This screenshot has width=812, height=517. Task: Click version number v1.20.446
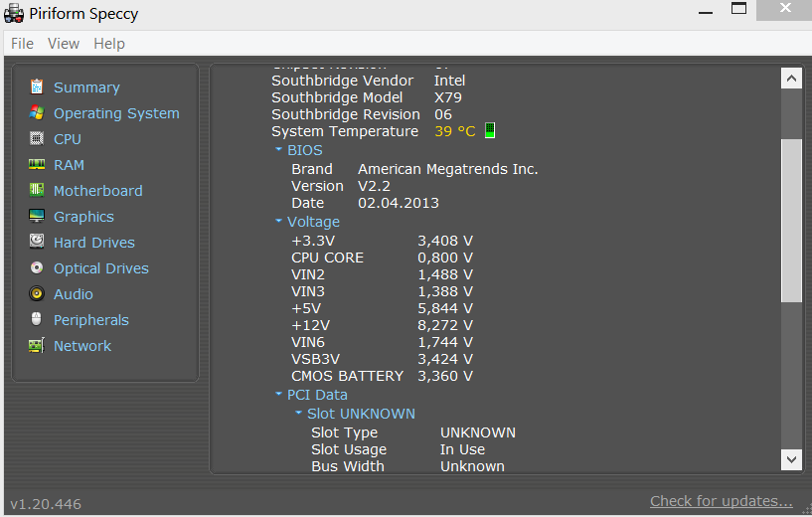(46, 504)
